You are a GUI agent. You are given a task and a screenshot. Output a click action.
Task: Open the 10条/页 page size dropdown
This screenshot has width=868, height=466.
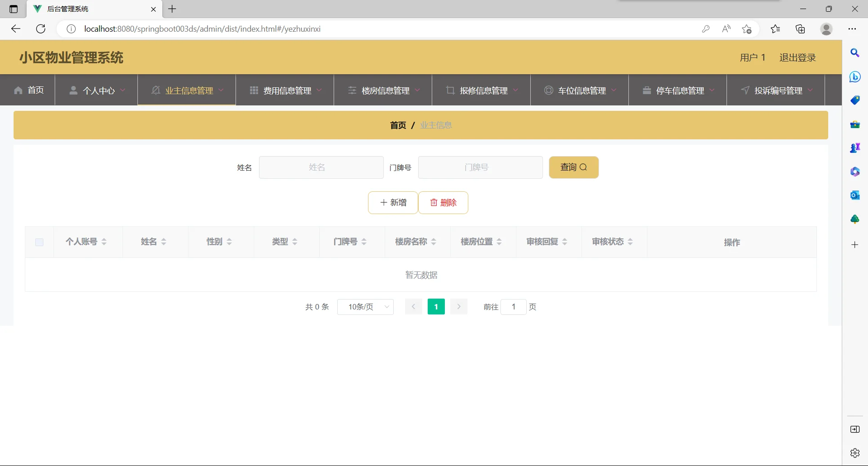365,307
